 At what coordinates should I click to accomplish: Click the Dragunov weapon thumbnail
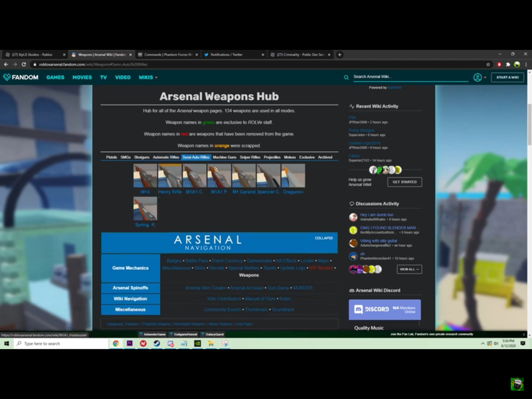click(293, 176)
